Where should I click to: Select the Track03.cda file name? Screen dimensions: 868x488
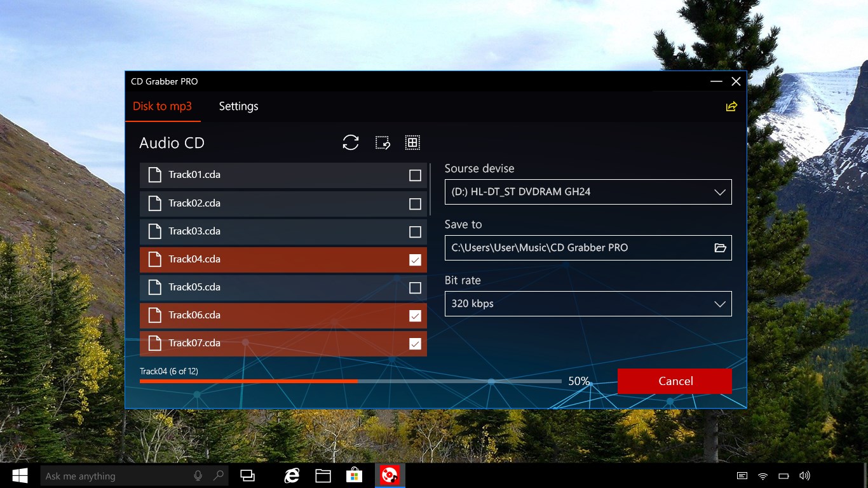click(194, 231)
